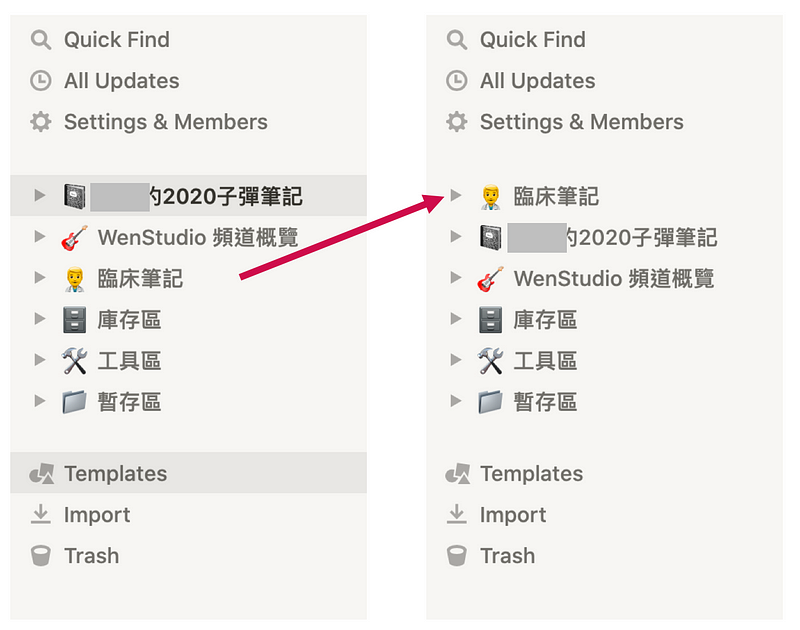Click the Trash bin icon in right sidebar
The width and height of the screenshot is (800, 630).
[457, 556]
